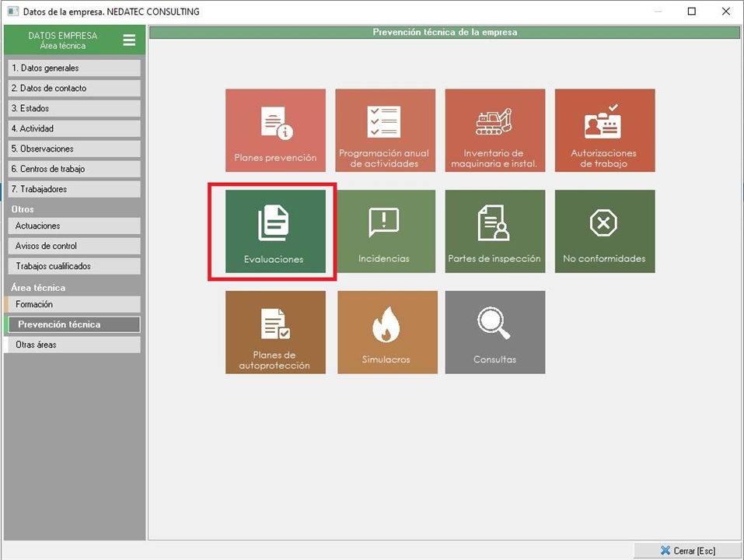
Task: Open the Planes prevención tile
Action: 275,130
